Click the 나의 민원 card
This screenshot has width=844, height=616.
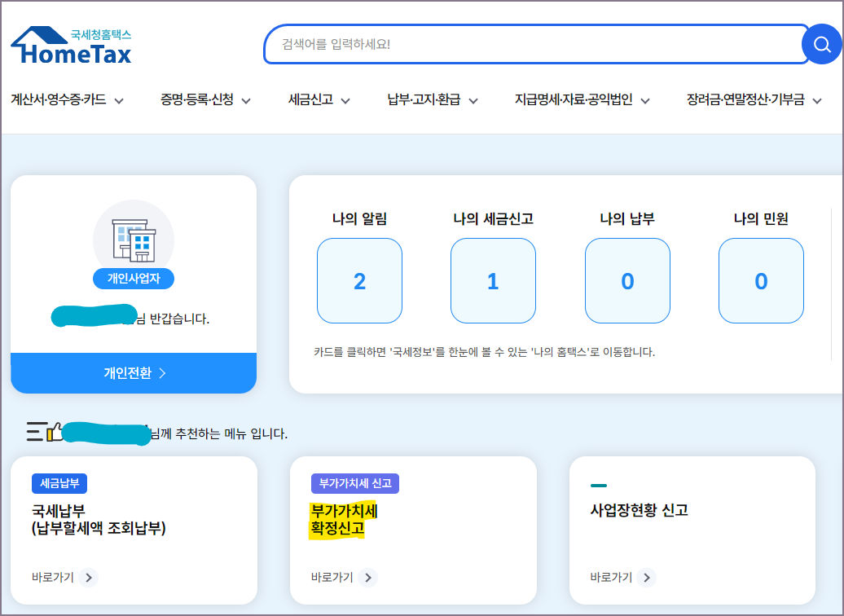click(x=761, y=279)
